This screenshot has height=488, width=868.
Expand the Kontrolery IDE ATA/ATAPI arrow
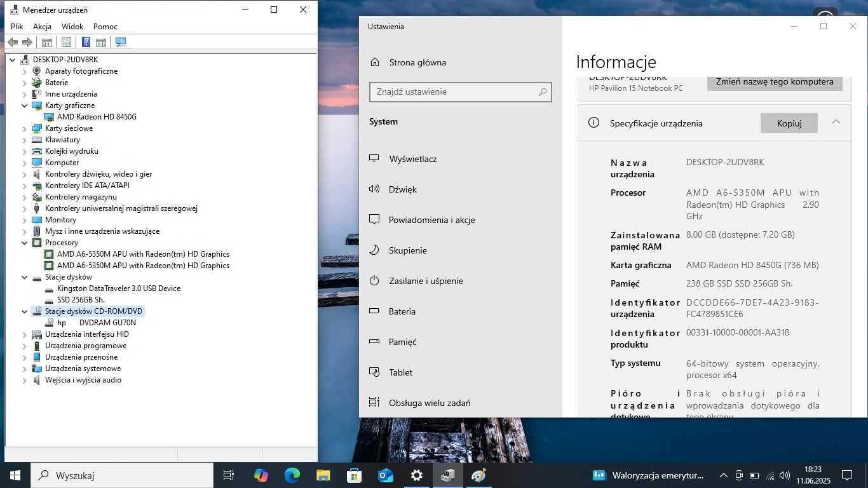click(25, 186)
